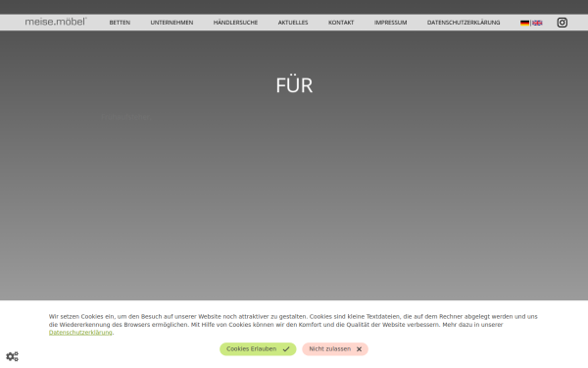Click the FÜR headline text
The image size is (588, 368).
click(x=294, y=84)
